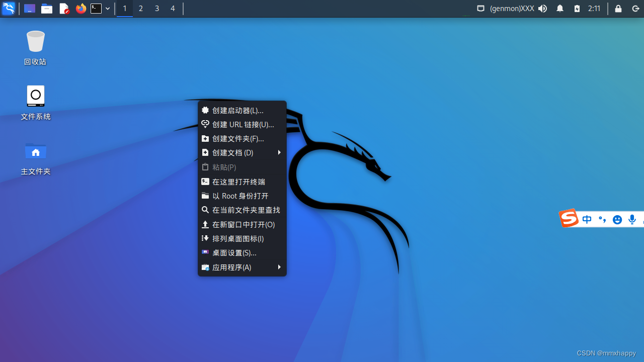Choose 创建文件夹(F)... menu entry
644x362 pixels.
[242, 138]
